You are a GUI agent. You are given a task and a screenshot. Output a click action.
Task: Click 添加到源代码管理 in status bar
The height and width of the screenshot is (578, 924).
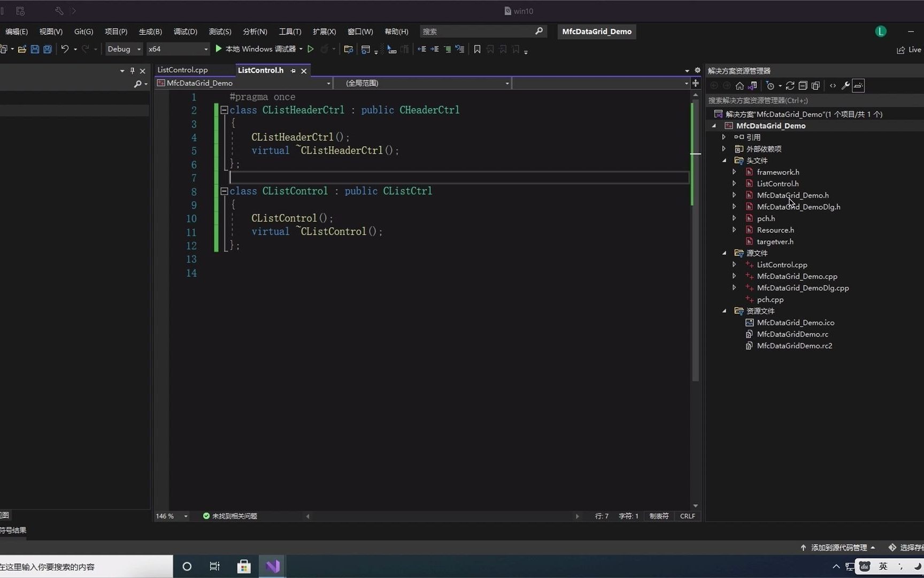pyautogui.click(x=838, y=547)
